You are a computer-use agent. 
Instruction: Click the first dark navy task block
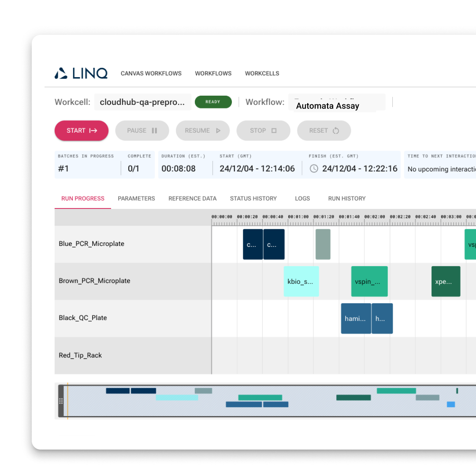(x=253, y=244)
